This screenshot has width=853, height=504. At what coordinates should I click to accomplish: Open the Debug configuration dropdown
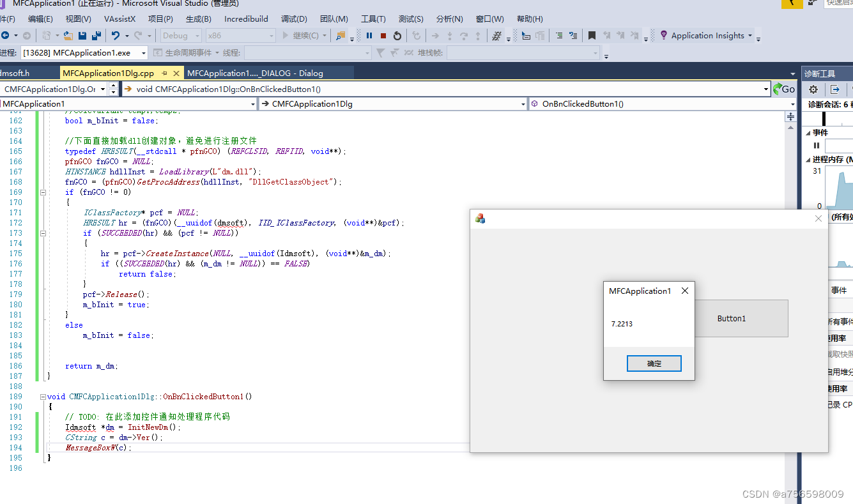tap(197, 36)
